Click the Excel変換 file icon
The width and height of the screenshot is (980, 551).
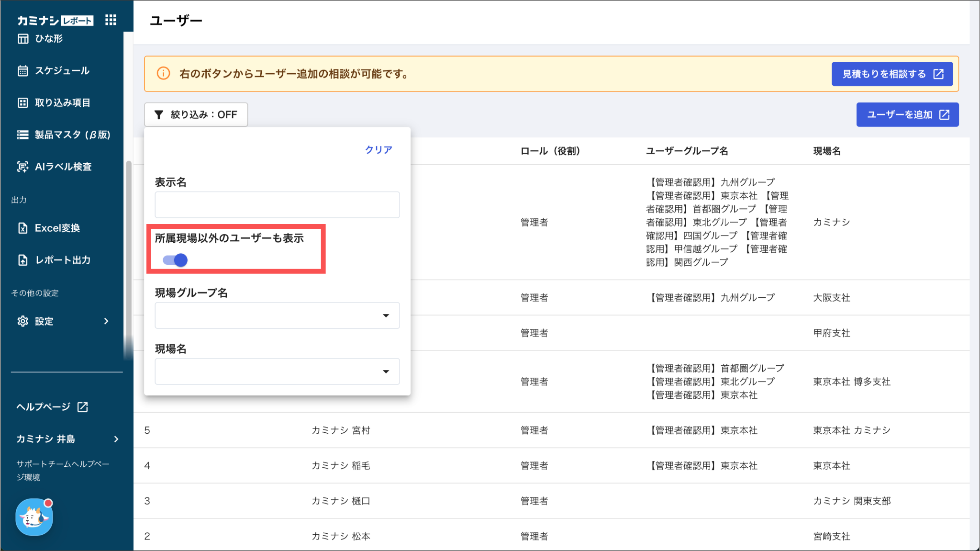point(23,228)
